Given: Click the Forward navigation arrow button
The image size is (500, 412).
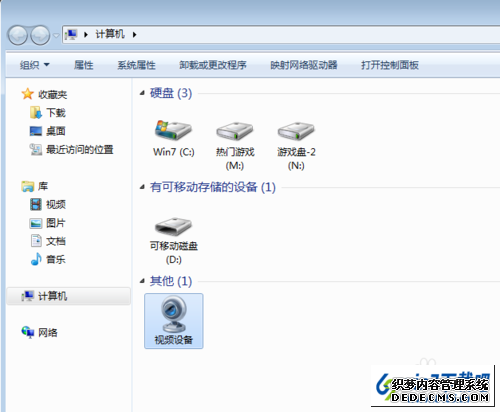Looking at the screenshot, I should click(x=40, y=35).
